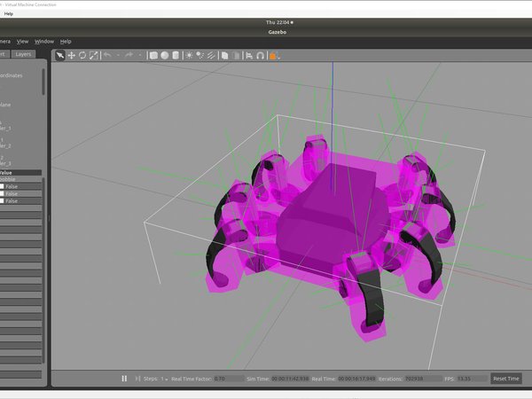
Task: Choose the scale mode tool
Action: (92, 55)
